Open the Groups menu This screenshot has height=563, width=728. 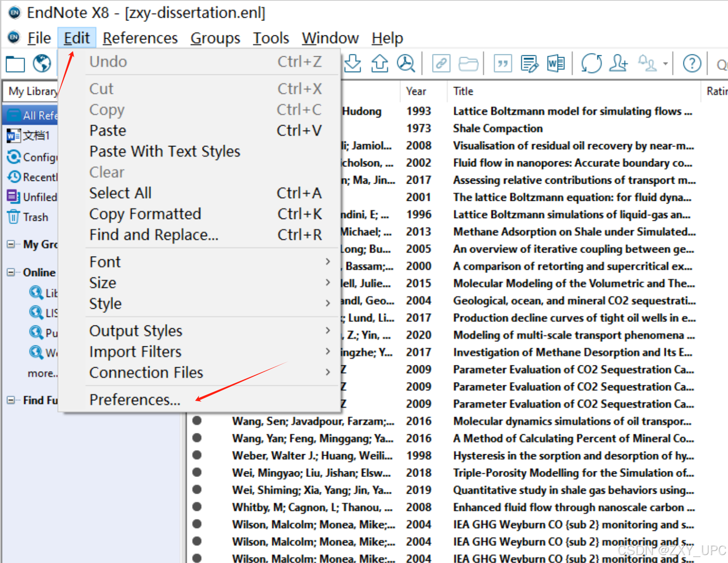[x=215, y=38]
